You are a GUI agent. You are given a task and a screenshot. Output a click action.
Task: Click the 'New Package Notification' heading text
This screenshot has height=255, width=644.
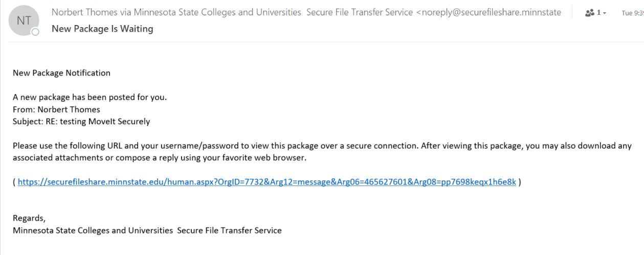[61, 73]
